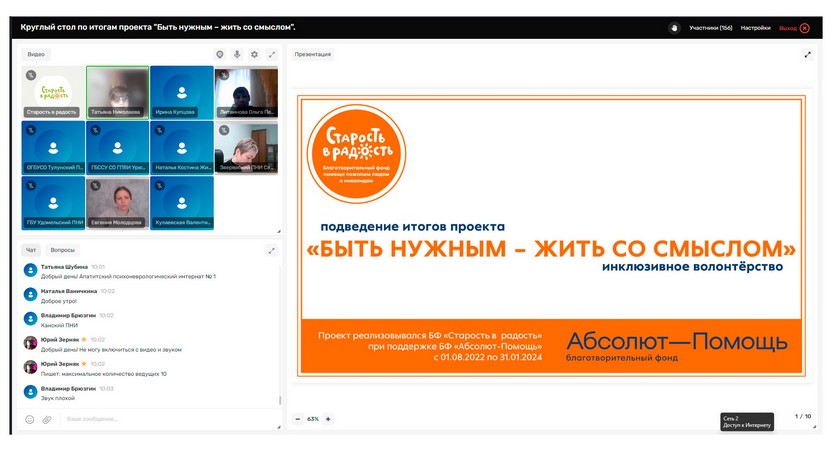This screenshot has width=832, height=451.
Task: Click the red Выход exit icon
Action: [x=804, y=28]
